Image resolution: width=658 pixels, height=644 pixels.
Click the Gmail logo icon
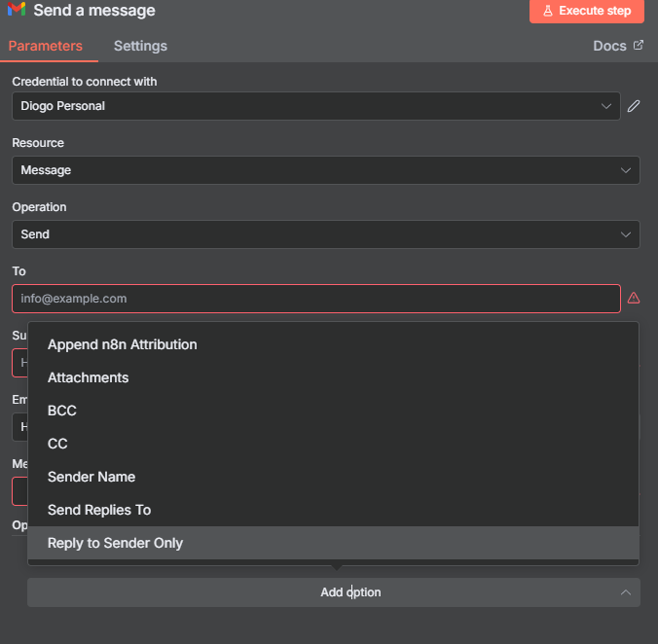tap(17, 11)
